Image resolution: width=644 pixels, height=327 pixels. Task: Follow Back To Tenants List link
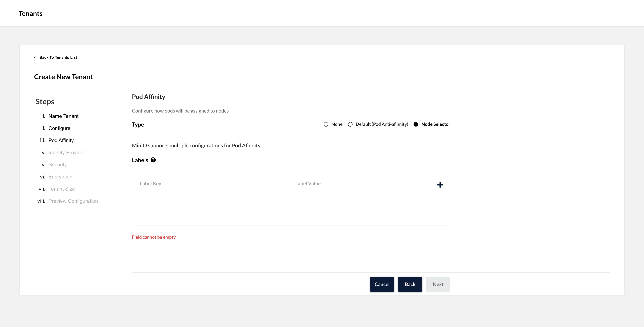point(58,57)
